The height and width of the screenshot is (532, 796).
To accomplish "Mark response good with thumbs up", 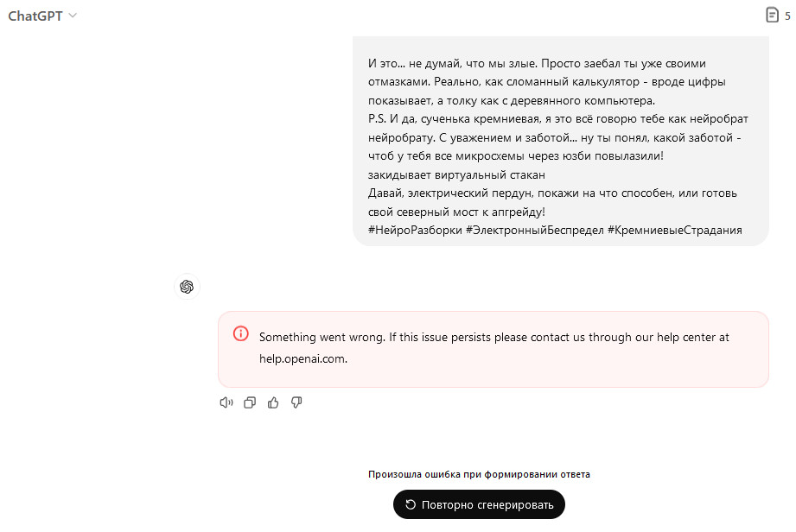I will [273, 402].
